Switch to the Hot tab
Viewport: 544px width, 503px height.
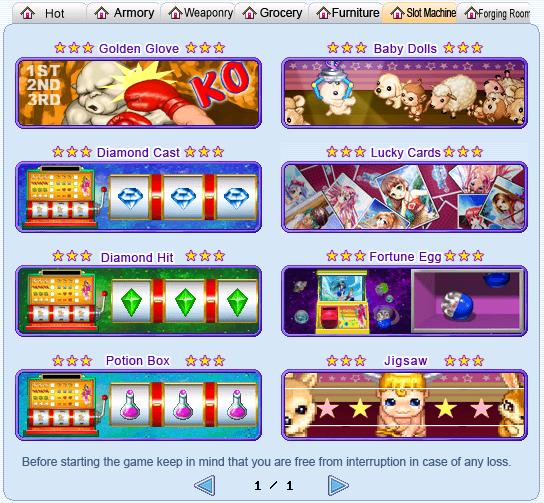[49, 13]
